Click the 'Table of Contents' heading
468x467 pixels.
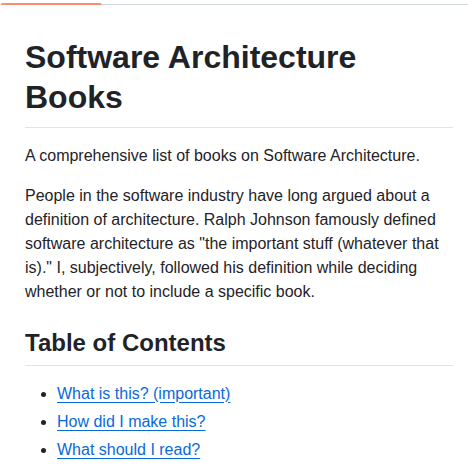(x=125, y=343)
